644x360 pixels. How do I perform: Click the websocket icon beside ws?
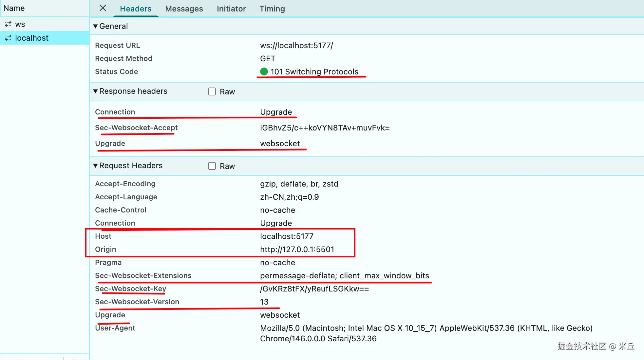pyautogui.click(x=8, y=24)
